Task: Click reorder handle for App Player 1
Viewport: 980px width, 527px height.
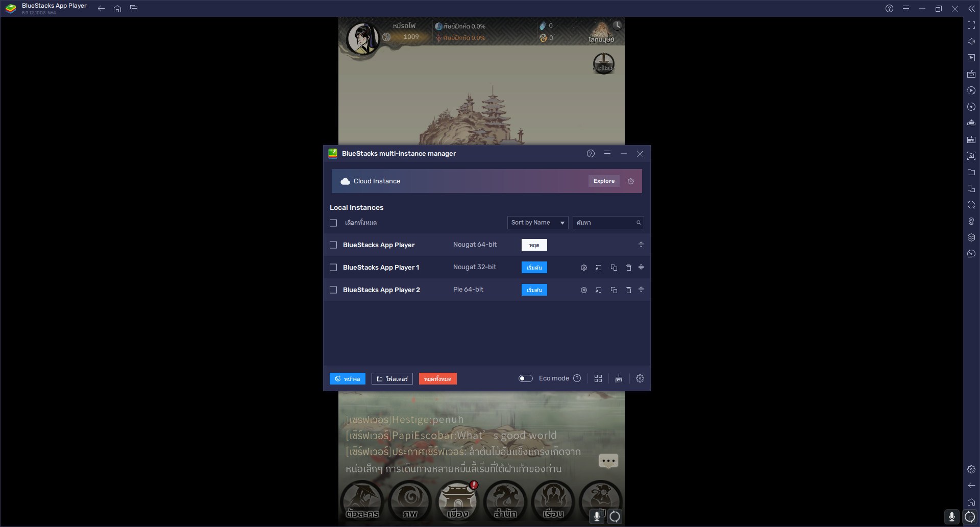Action: tap(641, 267)
